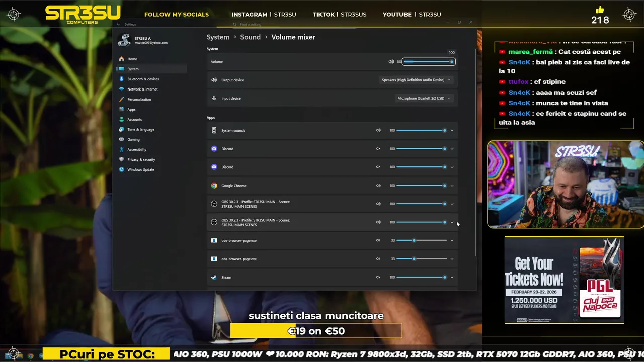The width and height of the screenshot is (644, 362).
Task: Click the Output device speaker icon
Action: 214,80
